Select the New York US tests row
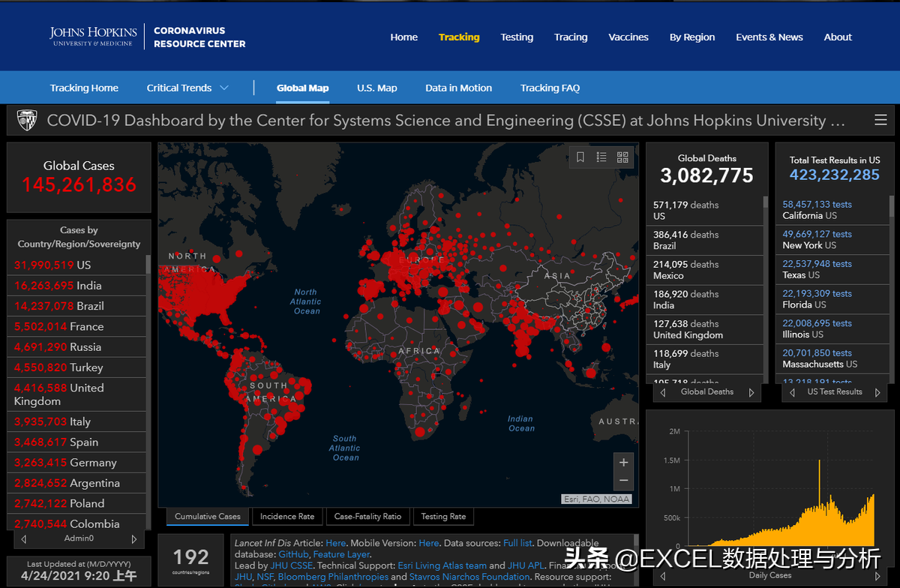 (x=832, y=240)
